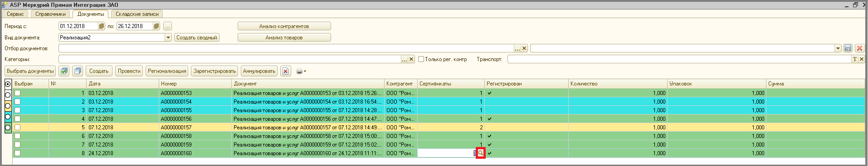Click the Создать сводный button
Screen dimensions: 868x166
coord(197,38)
